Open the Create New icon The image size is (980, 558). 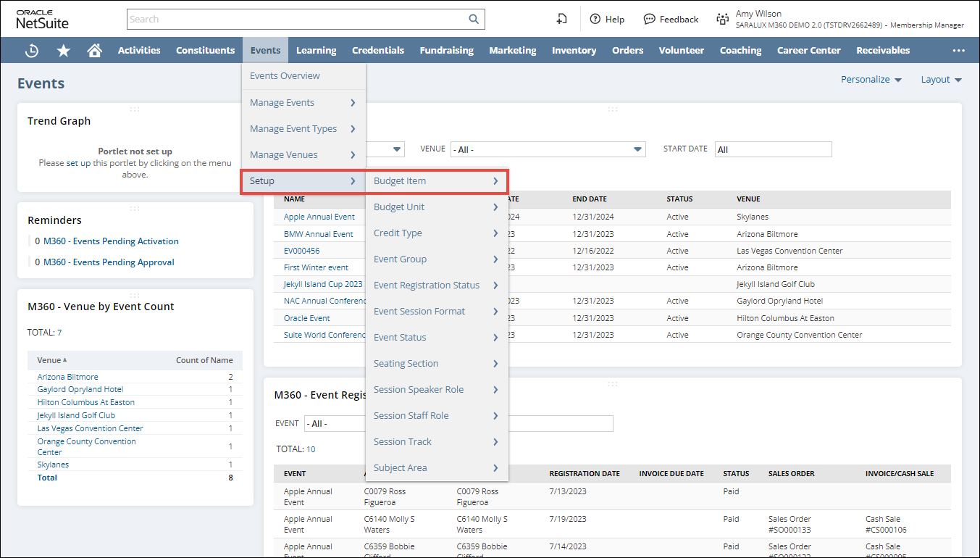pos(561,20)
